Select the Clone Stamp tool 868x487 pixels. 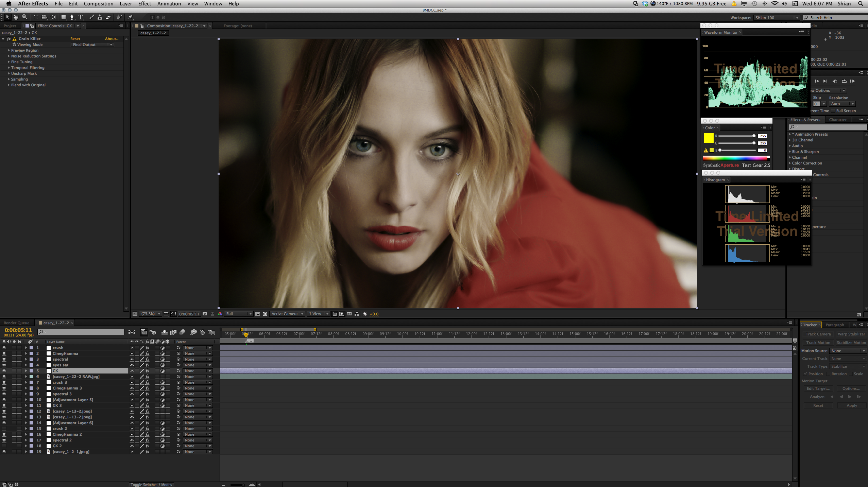(x=100, y=17)
